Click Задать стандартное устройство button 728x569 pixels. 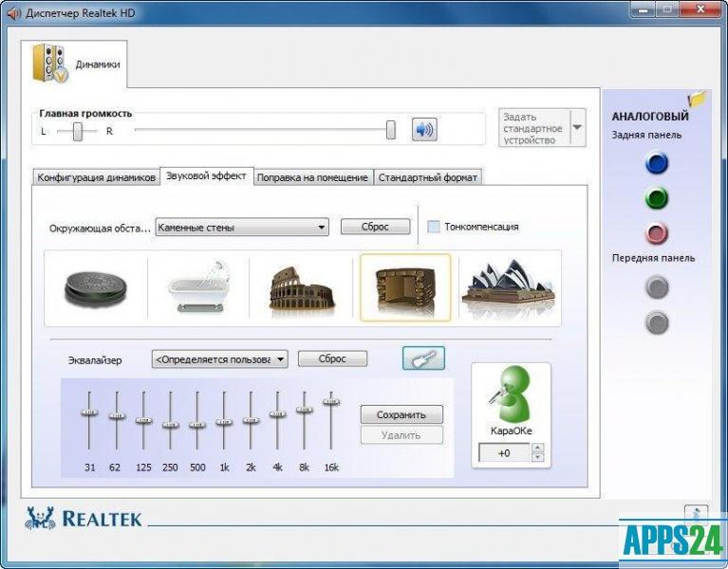(x=534, y=128)
